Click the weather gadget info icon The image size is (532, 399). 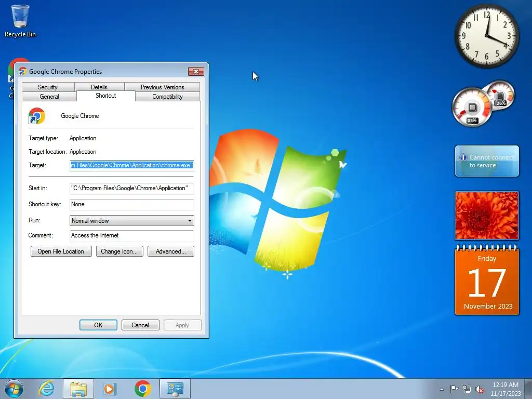point(463,157)
